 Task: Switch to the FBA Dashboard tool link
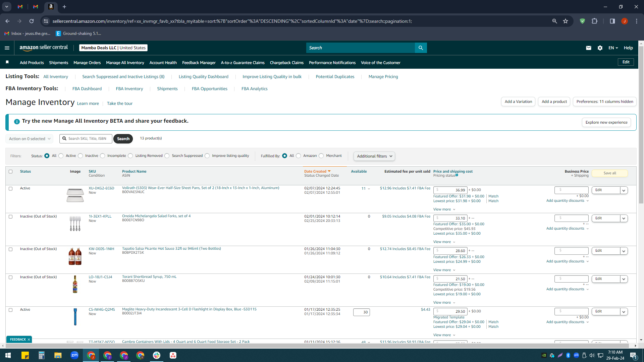tap(87, 89)
